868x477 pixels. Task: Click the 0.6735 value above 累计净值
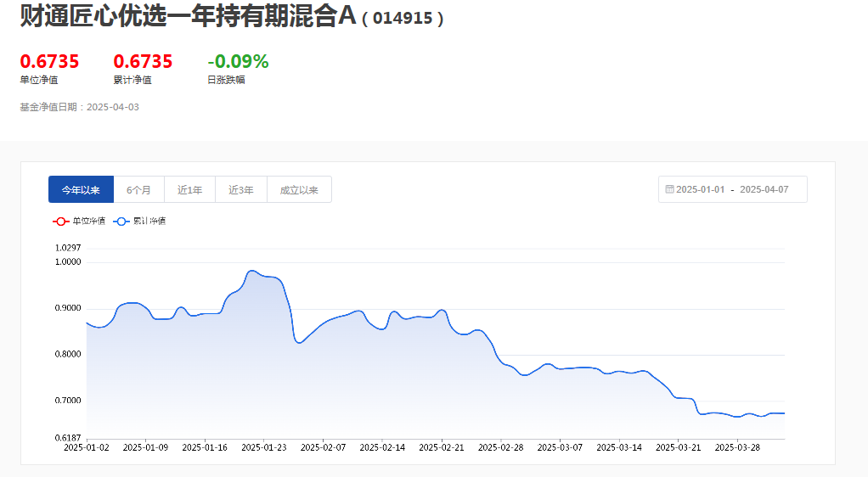tap(143, 61)
